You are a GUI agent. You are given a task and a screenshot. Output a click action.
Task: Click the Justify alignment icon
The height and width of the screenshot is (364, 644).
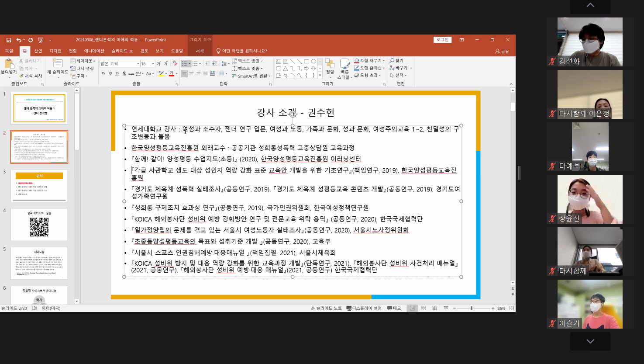206,73
